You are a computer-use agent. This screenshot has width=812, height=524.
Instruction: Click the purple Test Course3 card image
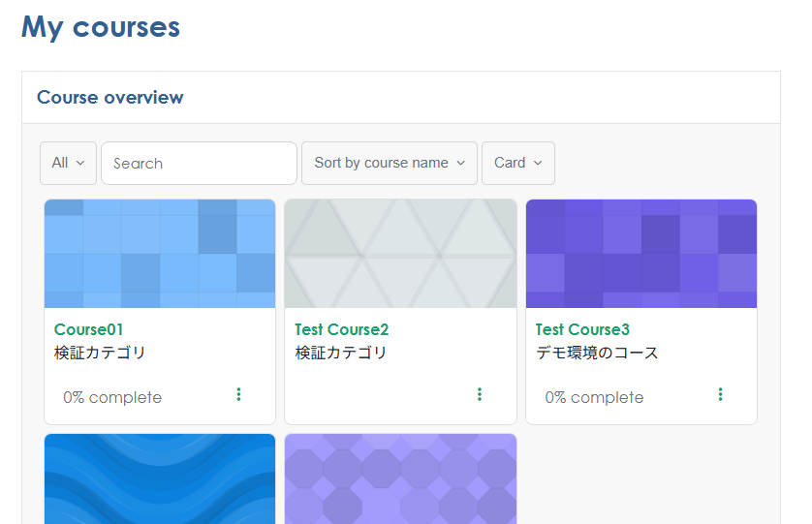click(641, 254)
